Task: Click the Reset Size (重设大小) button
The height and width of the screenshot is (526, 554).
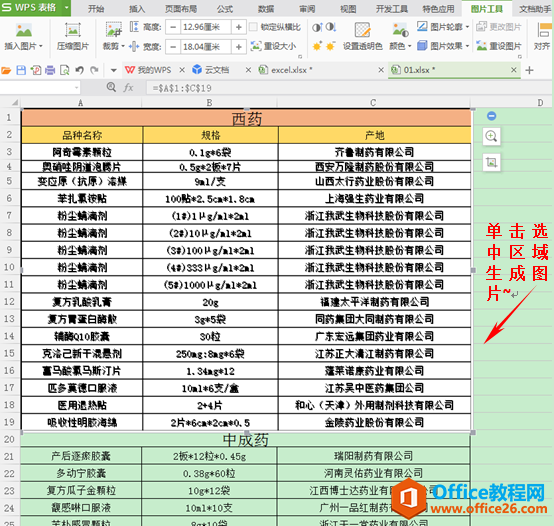Action: [273, 46]
